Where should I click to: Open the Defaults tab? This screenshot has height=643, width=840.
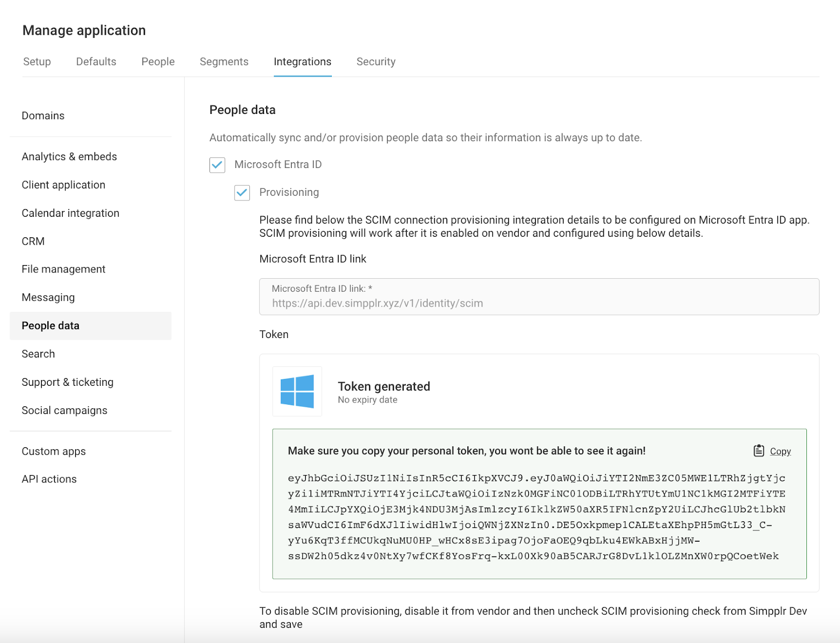pos(96,61)
